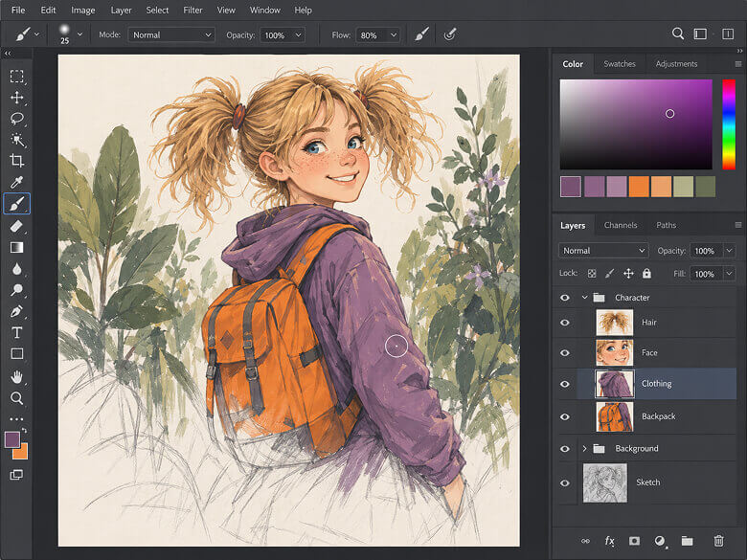
Task: Select the Crop tool
Action: click(16, 161)
